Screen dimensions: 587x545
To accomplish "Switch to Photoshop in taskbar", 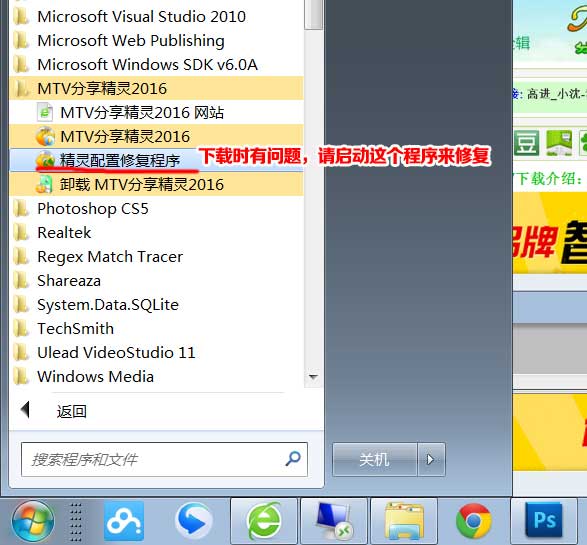I will (544, 521).
